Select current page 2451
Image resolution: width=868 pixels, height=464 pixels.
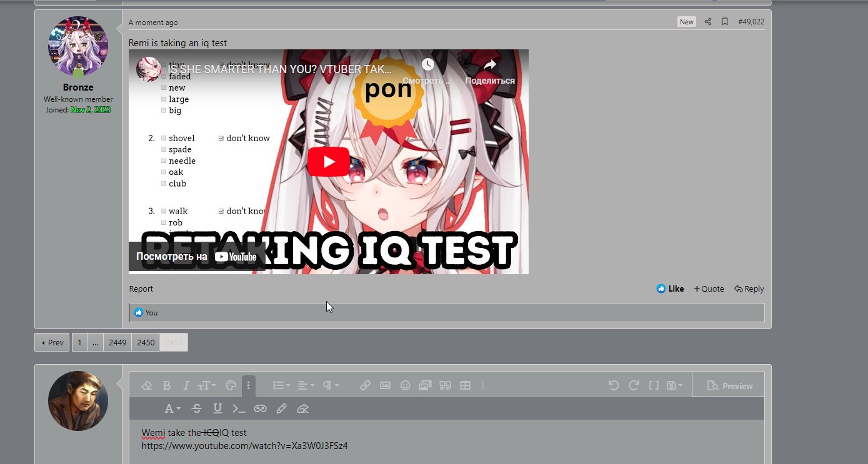click(x=174, y=342)
